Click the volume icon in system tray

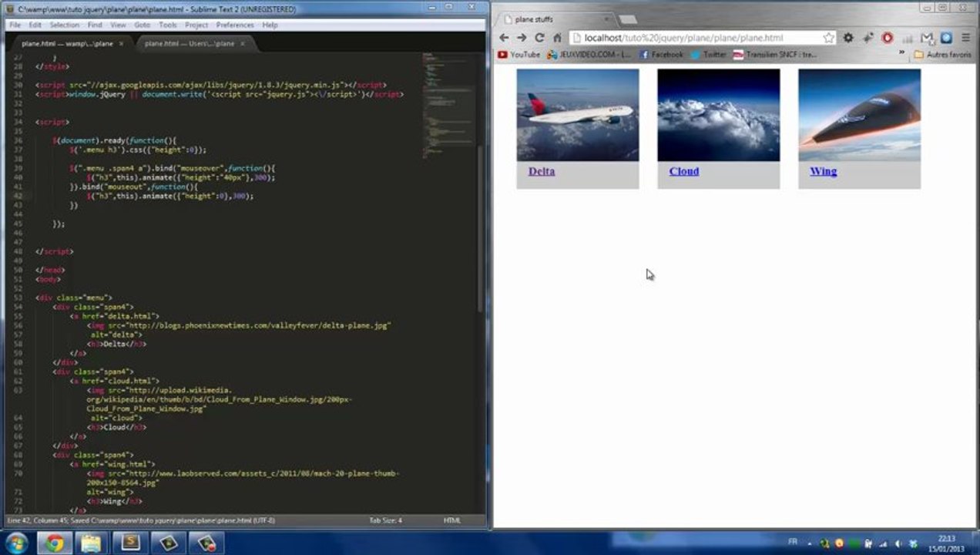coord(898,543)
